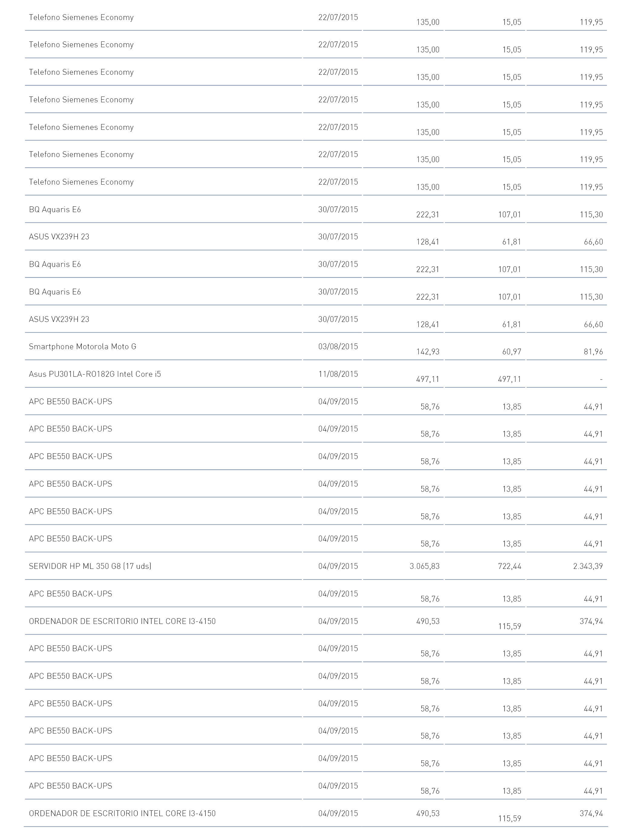Click the SERVIDOR HP ML 350 G8 row label
Image resolution: width=643 pixels, height=840 pixels.
click(x=90, y=566)
